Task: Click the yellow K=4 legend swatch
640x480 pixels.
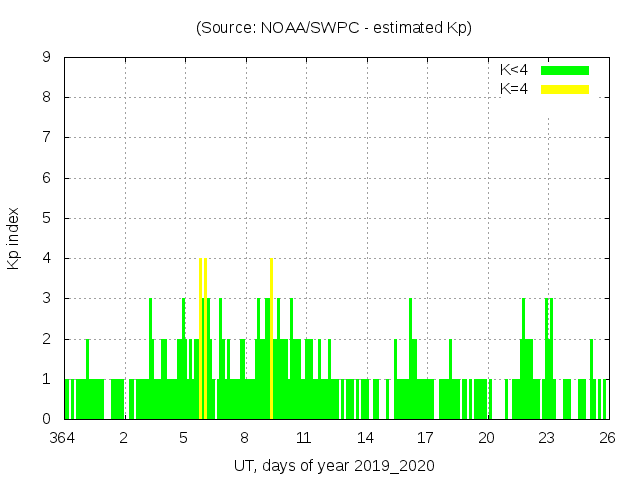Action: click(x=565, y=89)
